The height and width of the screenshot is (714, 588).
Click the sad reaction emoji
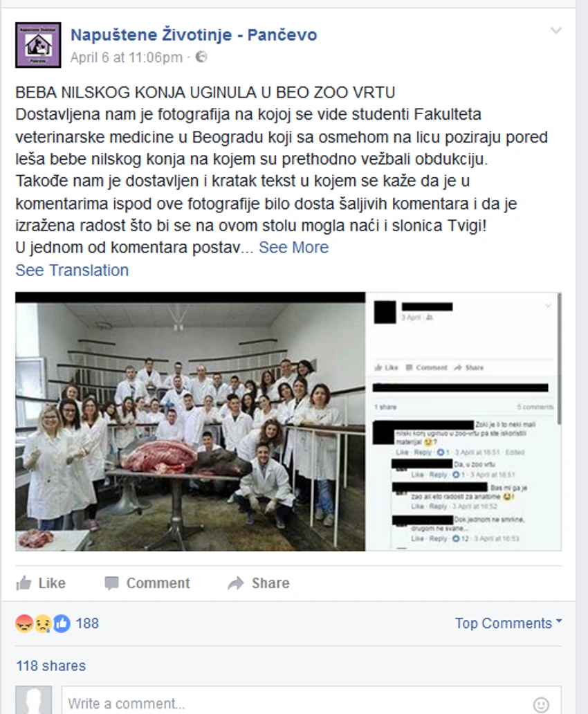[x=43, y=623]
